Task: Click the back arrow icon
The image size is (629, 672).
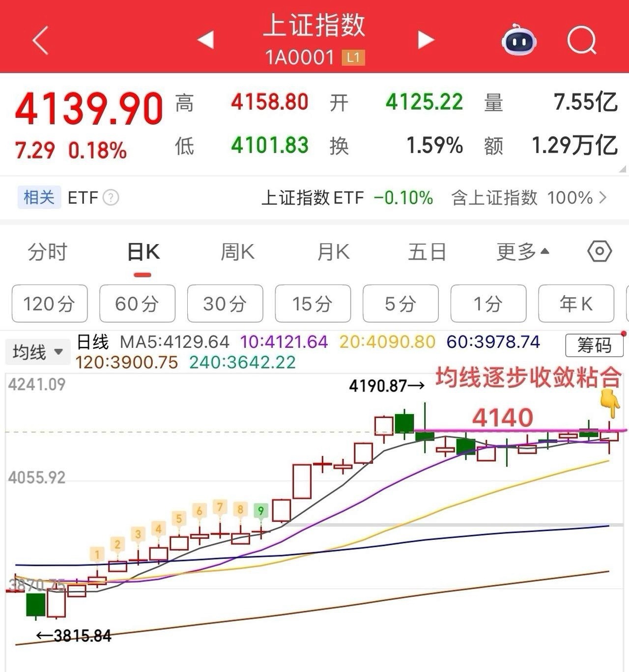Action: (40, 40)
